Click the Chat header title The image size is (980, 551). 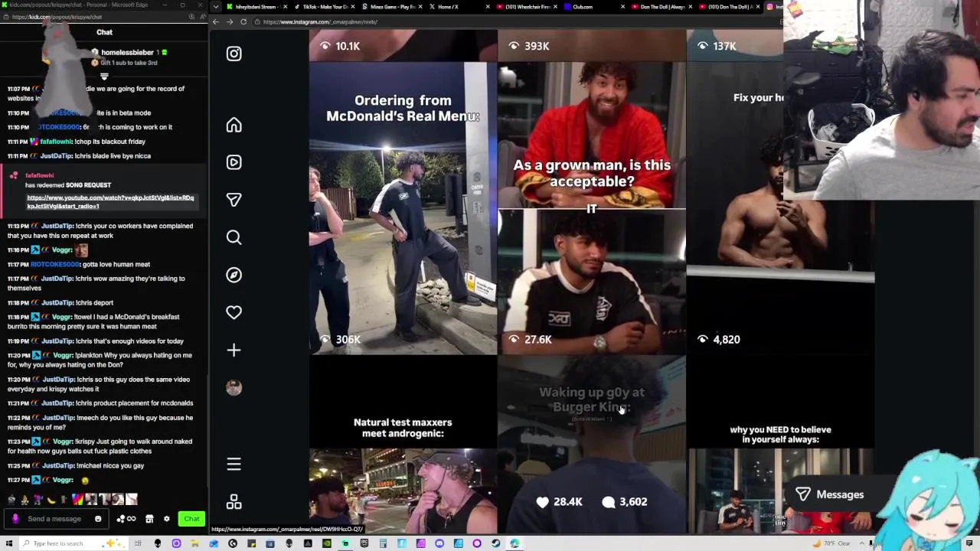click(x=104, y=32)
